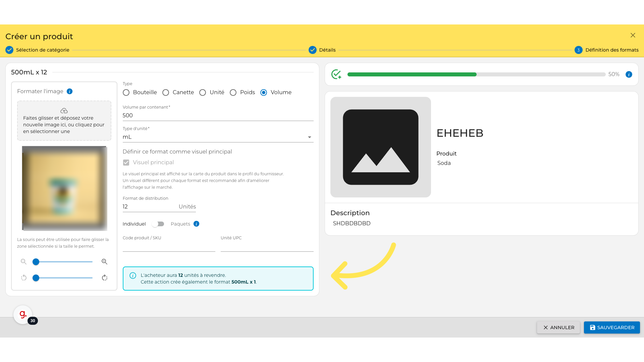Select the Poids radio button

(x=233, y=93)
